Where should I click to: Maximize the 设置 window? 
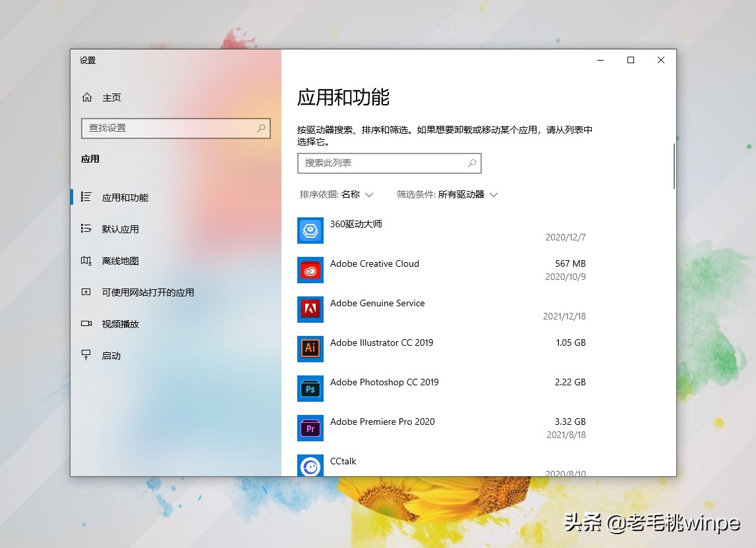[631, 60]
